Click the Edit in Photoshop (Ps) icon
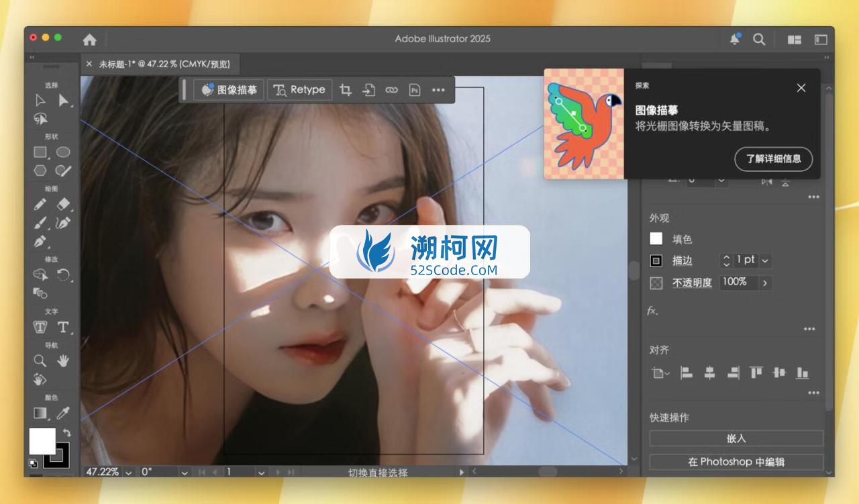 pyautogui.click(x=415, y=89)
